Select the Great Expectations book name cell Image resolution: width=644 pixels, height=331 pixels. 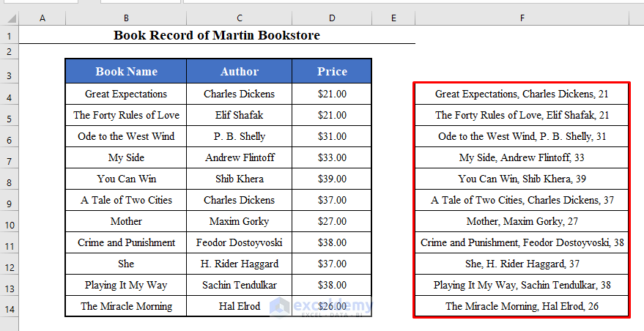(126, 94)
